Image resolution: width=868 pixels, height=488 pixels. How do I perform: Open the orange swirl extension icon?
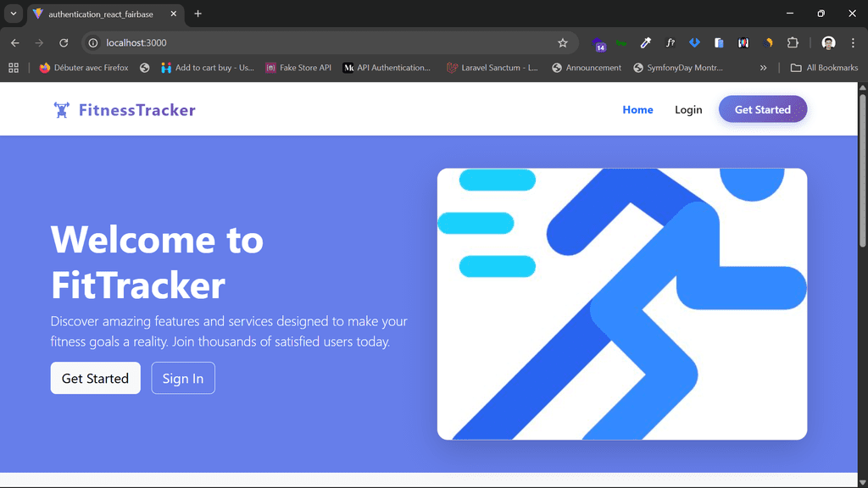coord(768,42)
